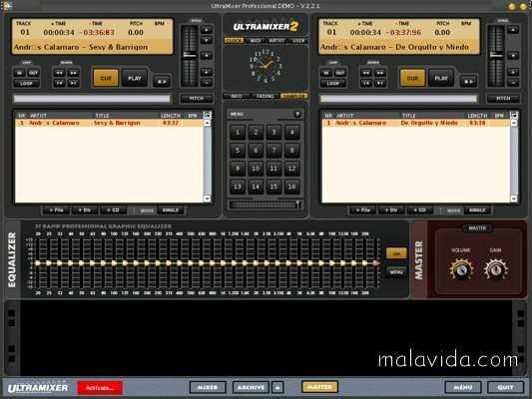Screen dimensions: 532x399
Task: Click the QUIT button
Action: click(x=505, y=387)
